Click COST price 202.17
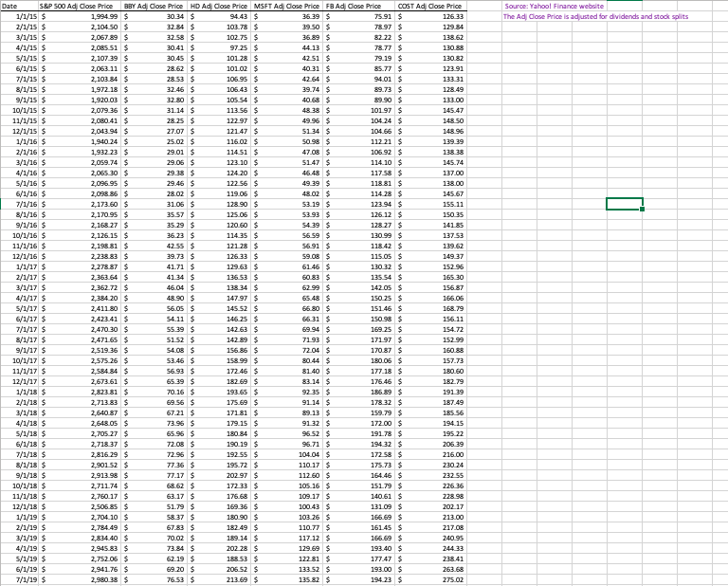 [431, 506]
